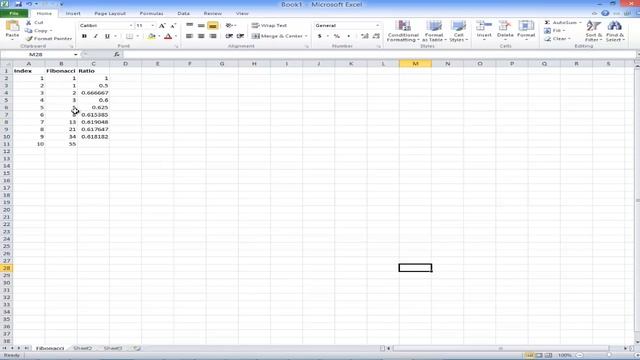
Task: Increase decimal places
Action: (365, 36)
